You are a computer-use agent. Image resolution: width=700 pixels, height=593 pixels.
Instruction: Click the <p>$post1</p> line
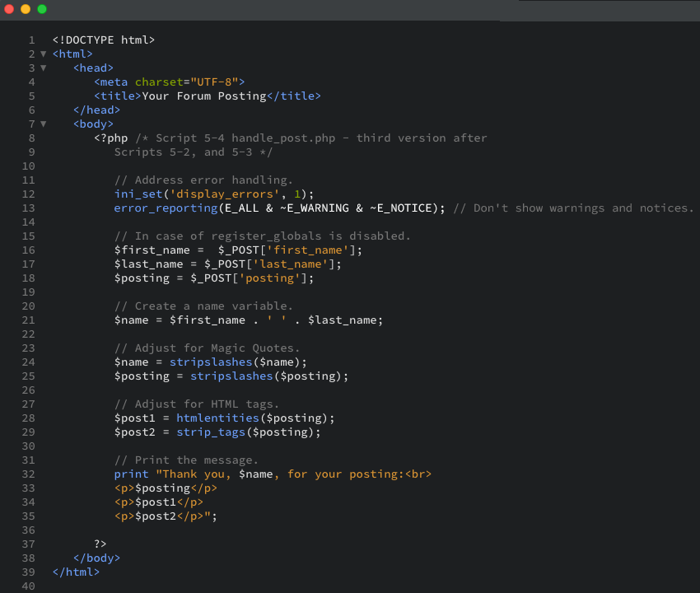(x=159, y=502)
